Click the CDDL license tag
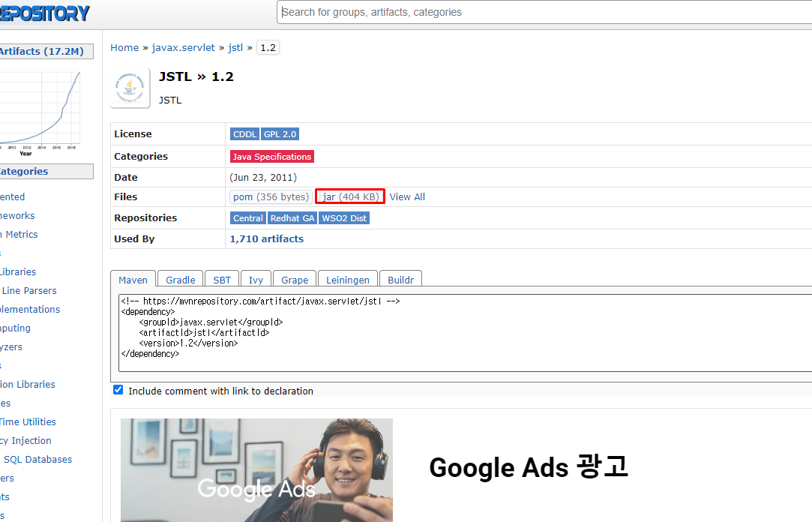Viewport: 812px width, 522px height. [x=244, y=134]
